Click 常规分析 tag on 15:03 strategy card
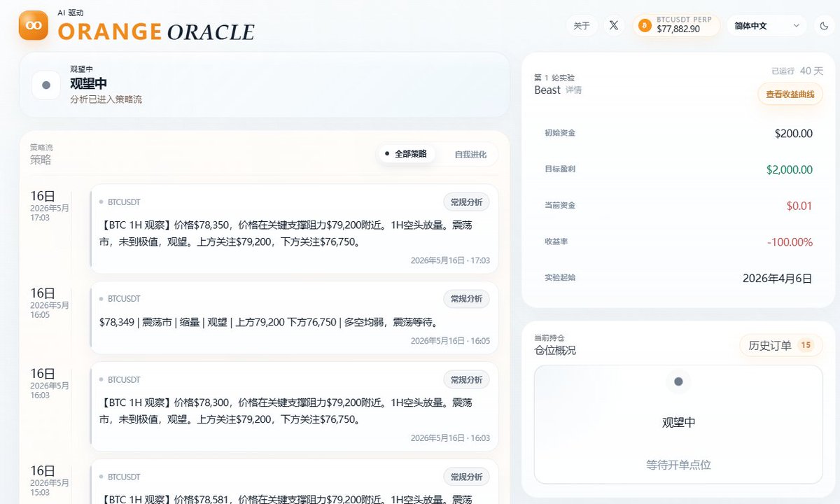Viewport: 840px width, 504px height. coord(466,477)
